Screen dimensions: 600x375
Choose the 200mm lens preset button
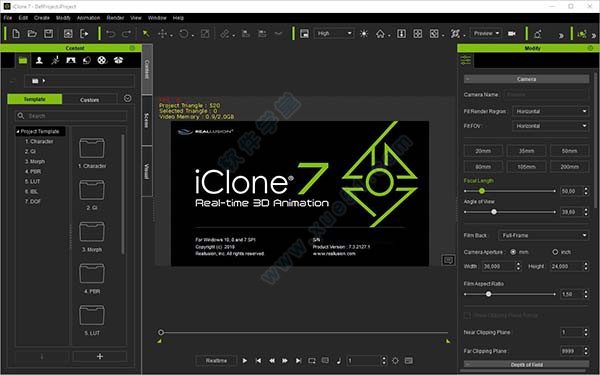click(569, 166)
